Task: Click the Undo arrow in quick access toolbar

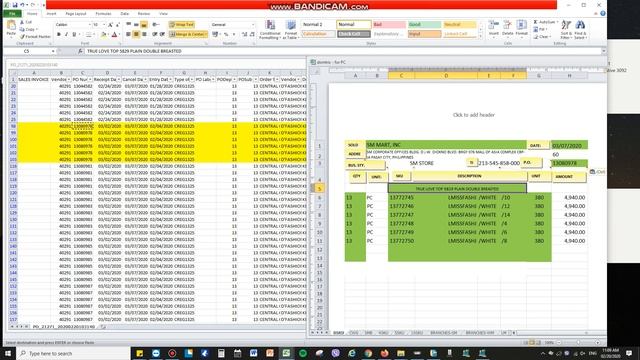Action: pos(23,5)
